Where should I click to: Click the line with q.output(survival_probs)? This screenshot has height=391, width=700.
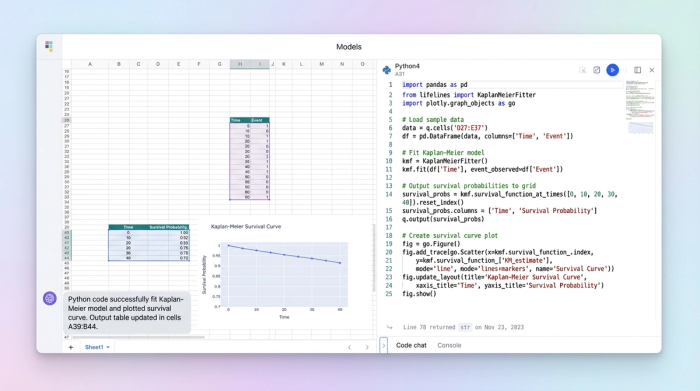click(x=443, y=219)
